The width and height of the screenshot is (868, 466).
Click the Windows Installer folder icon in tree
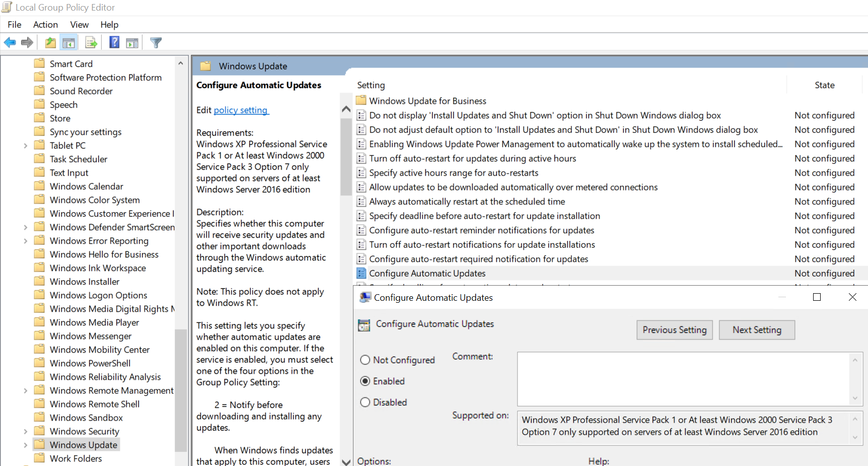click(x=39, y=281)
